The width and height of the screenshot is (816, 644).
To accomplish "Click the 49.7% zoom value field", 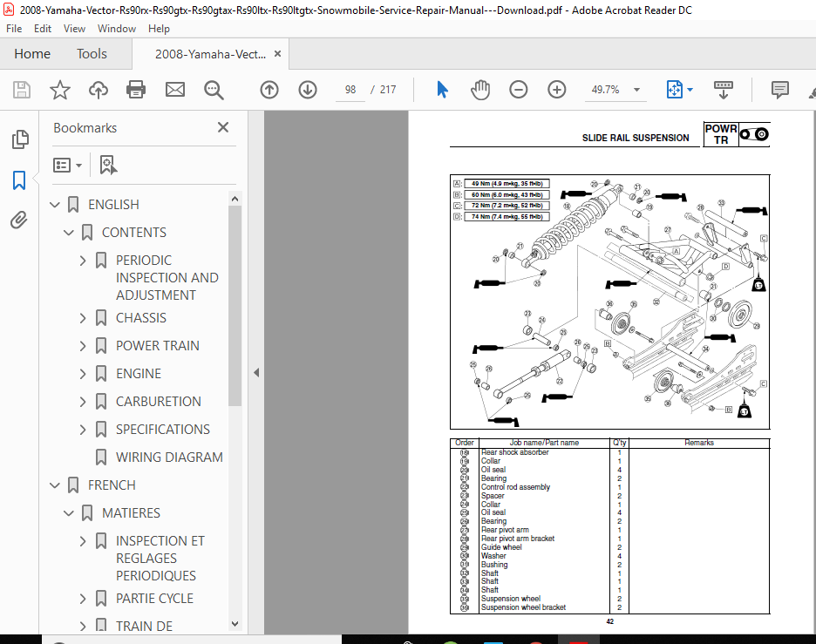I will coord(605,90).
